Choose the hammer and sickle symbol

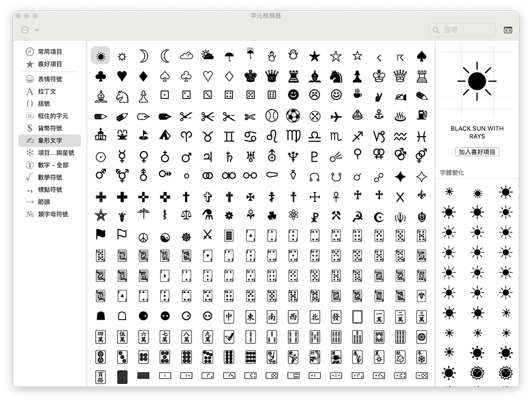(358, 216)
